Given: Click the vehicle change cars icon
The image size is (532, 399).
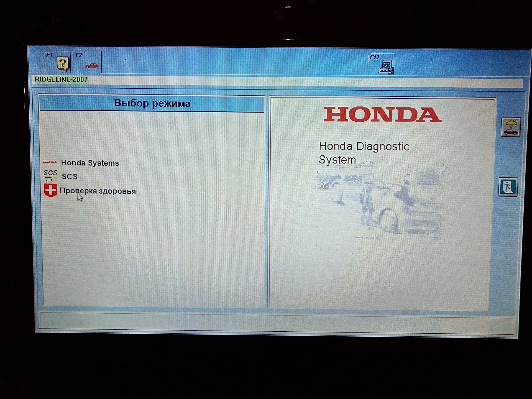Looking at the screenshot, I should [x=511, y=127].
